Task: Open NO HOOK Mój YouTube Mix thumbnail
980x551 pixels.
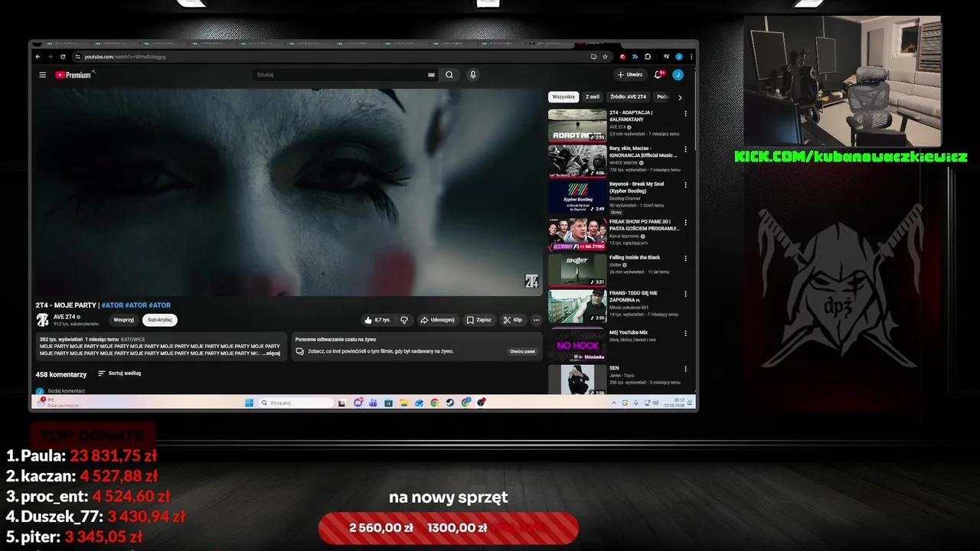Action: [577, 345]
